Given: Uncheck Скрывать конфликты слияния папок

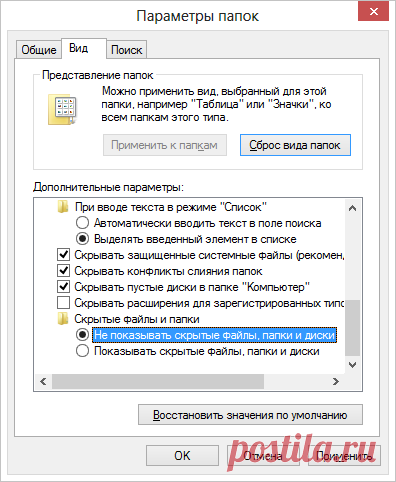Looking at the screenshot, I should pyautogui.click(x=63, y=271).
